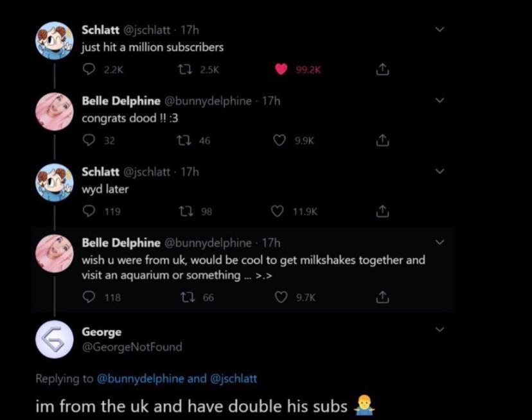Open chevron menu on George's tweet
The height and width of the screenshot is (420, 532).
(x=439, y=329)
